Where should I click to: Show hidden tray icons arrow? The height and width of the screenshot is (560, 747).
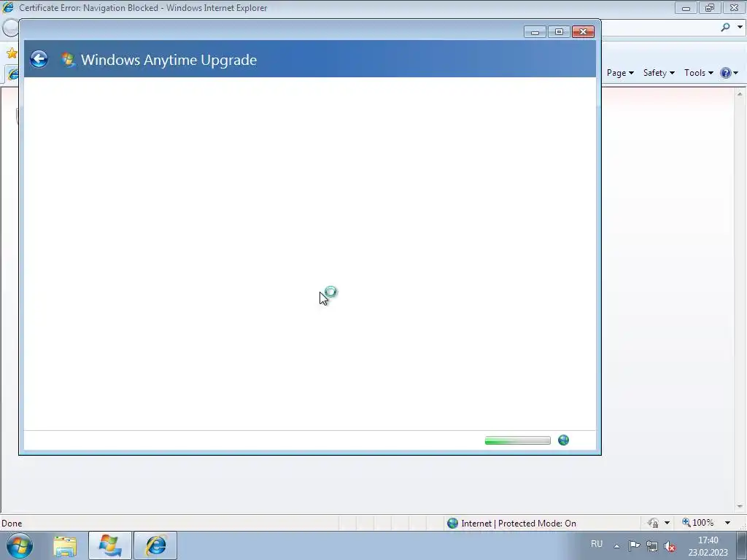tap(616, 546)
